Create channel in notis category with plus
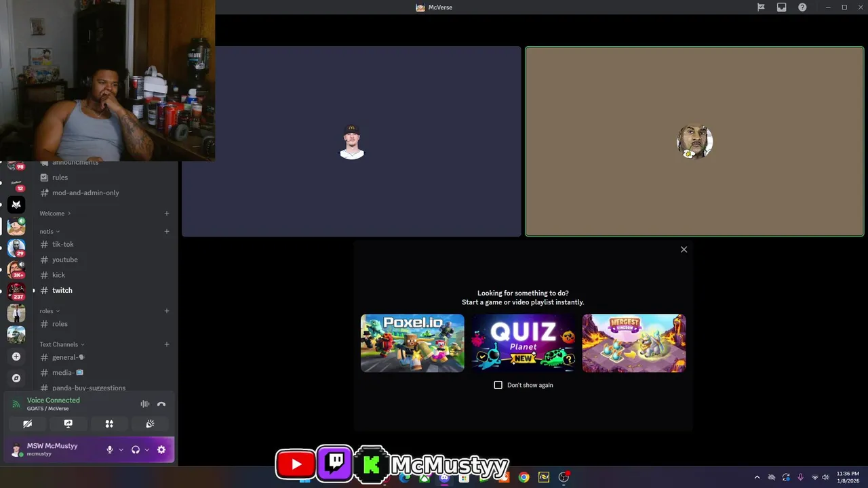 [x=167, y=231]
